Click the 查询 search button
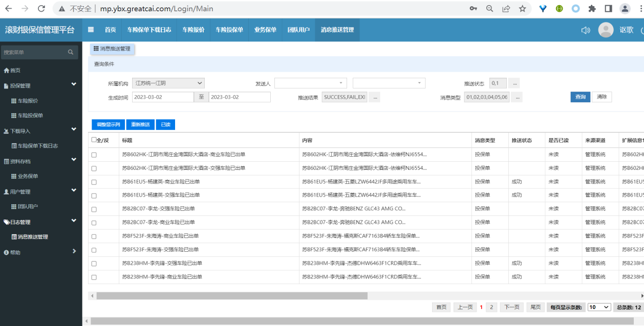This screenshot has width=644, height=326. click(x=580, y=97)
